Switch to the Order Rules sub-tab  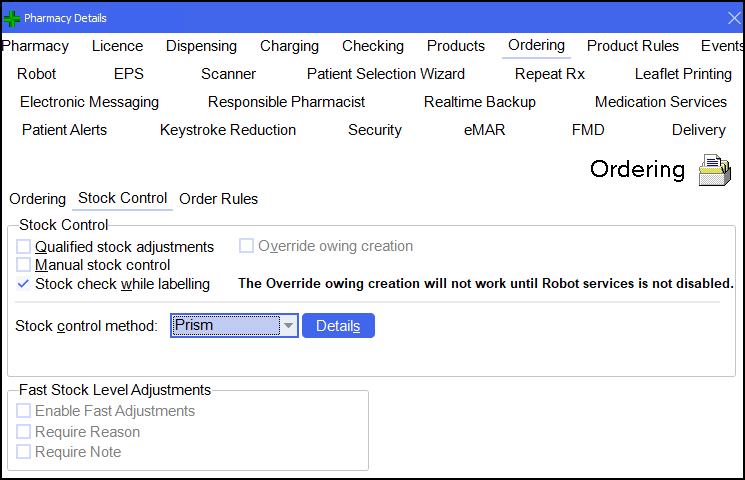pos(218,199)
